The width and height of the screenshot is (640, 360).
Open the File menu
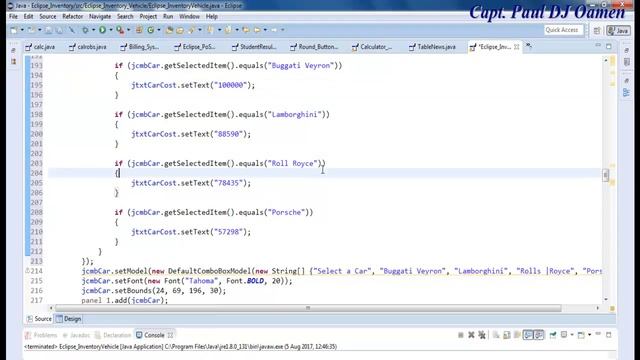(13, 16)
